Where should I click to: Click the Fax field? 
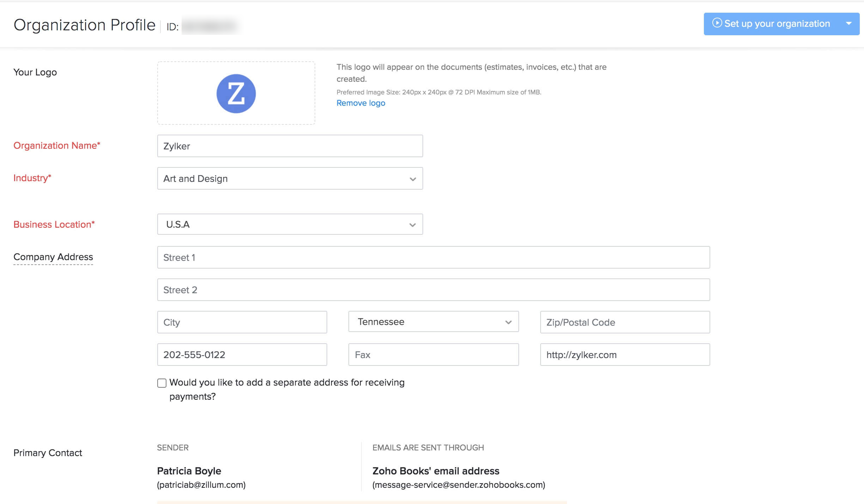click(433, 355)
